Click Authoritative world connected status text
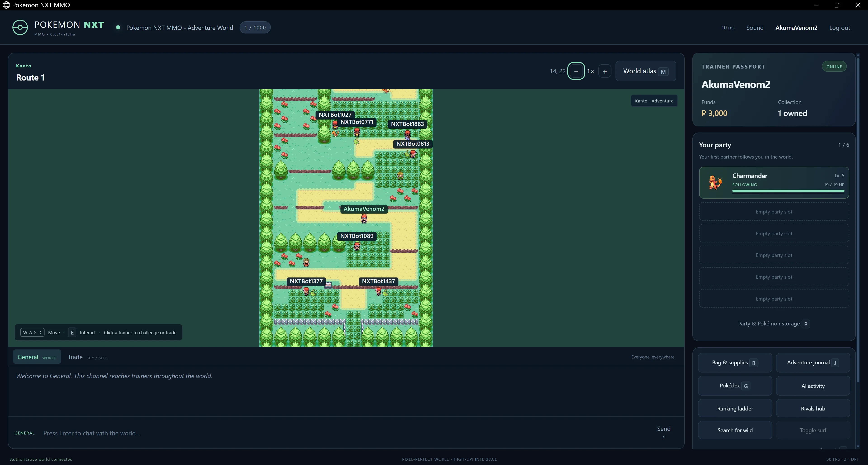The width and height of the screenshot is (868, 465). 41,459
